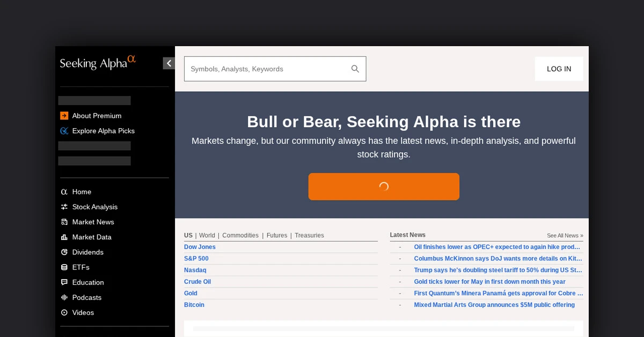Click the LOG IN button
Image resolution: width=644 pixels, height=337 pixels.
[559, 69]
